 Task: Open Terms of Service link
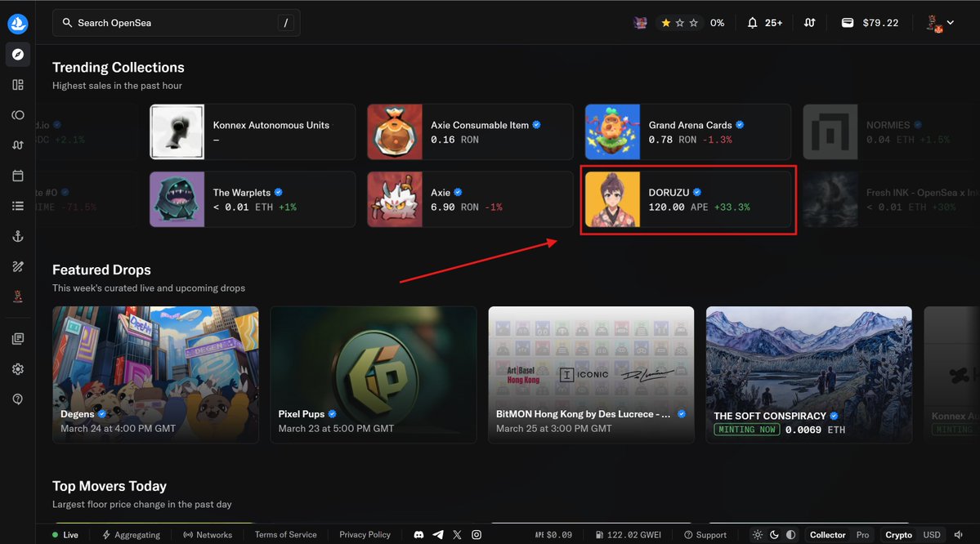click(285, 535)
